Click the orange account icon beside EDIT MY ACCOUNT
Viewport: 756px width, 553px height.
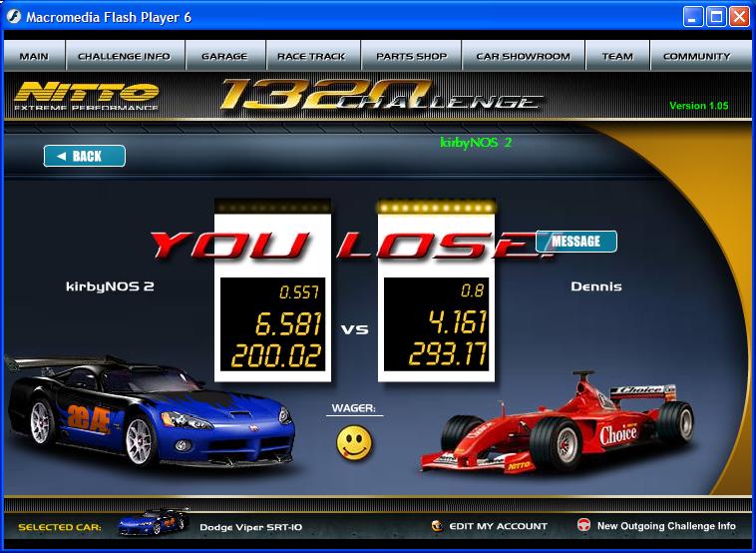[x=437, y=525]
